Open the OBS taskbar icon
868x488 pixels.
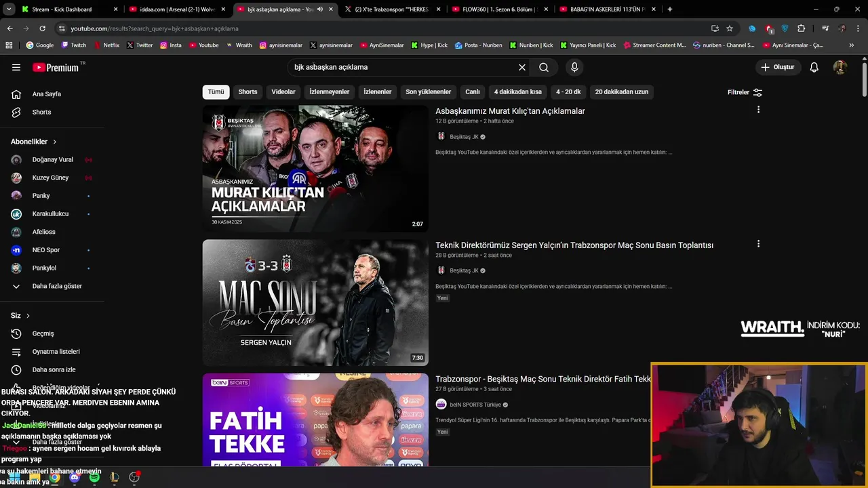(x=134, y=478)
